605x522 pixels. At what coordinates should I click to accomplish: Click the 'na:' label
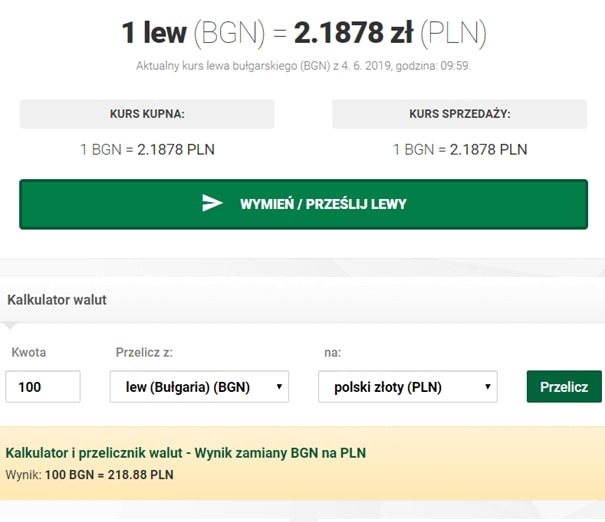click(332, 353)
